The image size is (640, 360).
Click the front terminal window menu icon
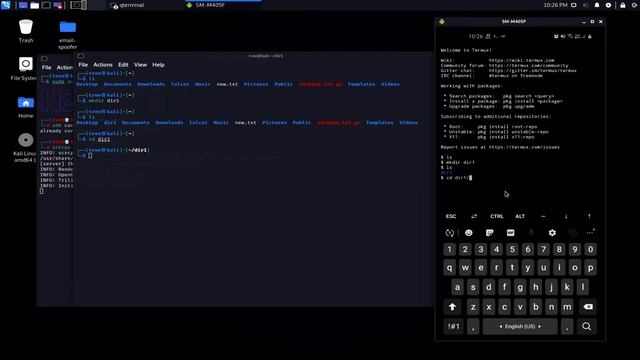(81, 56)
